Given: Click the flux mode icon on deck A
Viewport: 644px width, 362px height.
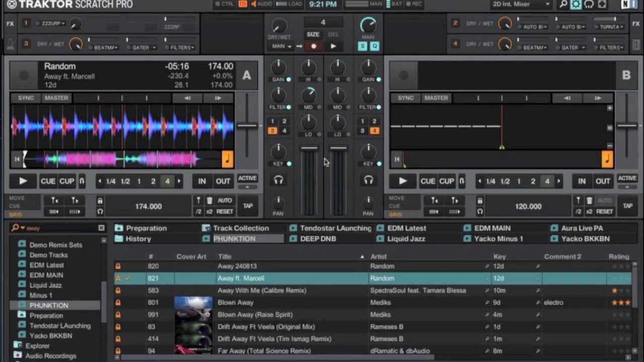Looking at the screenshot, I should click(82, 181).
